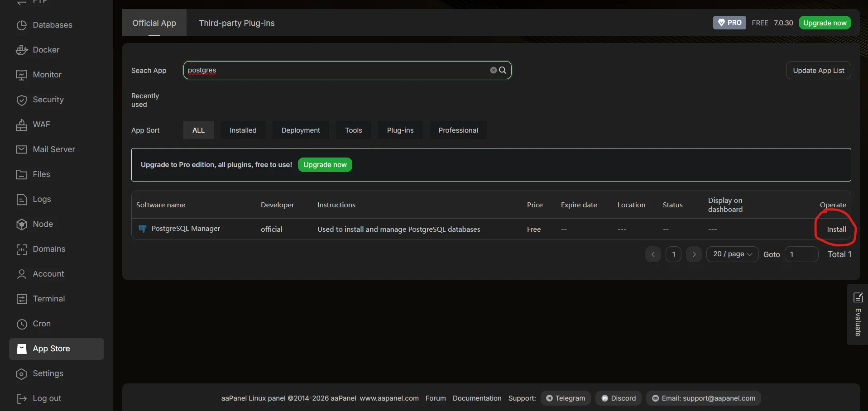The image size is (868, 411).
Task: Switch to Third-party Plug-ins tab
Action: [x=236, y=23]
